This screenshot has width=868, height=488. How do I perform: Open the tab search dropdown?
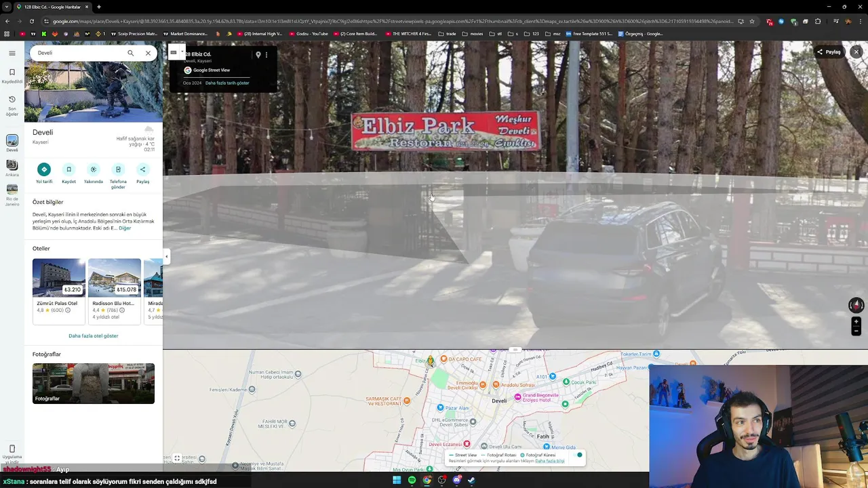pyautogui.click(x=7, y=7)
